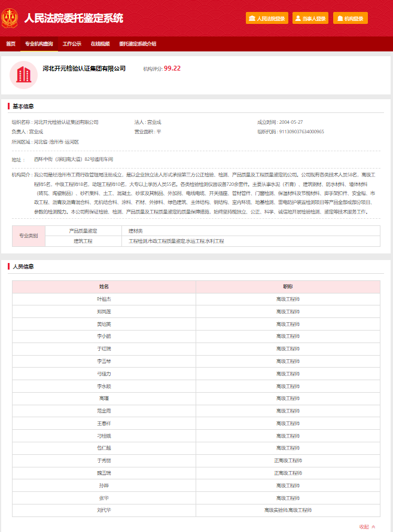The width and height of the screenshot is (393, 532).
Task: Click the name 王春祥
Action: coord(104,423)
